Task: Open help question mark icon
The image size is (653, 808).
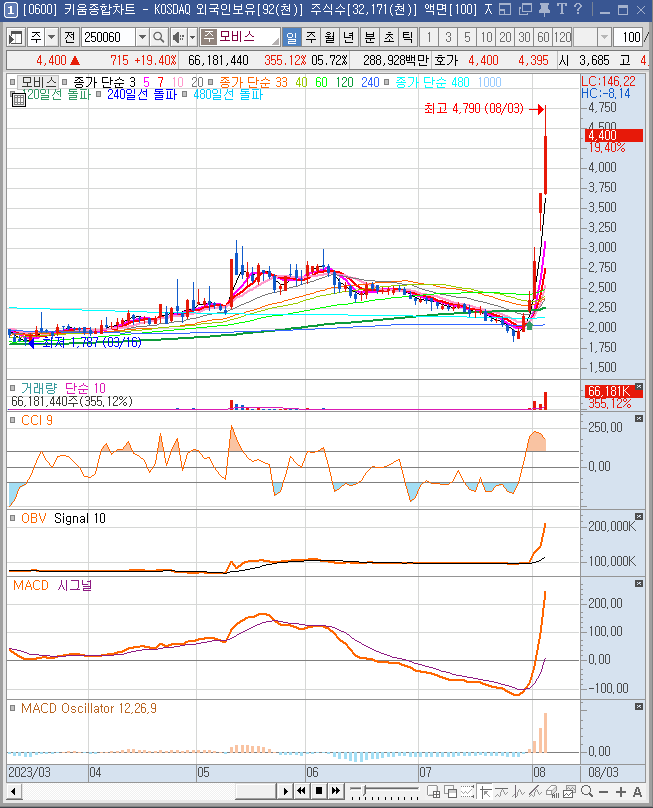Action: [578, 9]
